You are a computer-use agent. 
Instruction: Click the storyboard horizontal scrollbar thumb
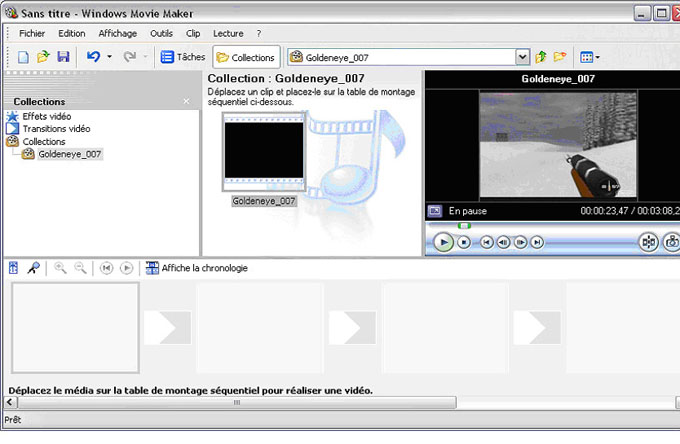pos(237,402)
